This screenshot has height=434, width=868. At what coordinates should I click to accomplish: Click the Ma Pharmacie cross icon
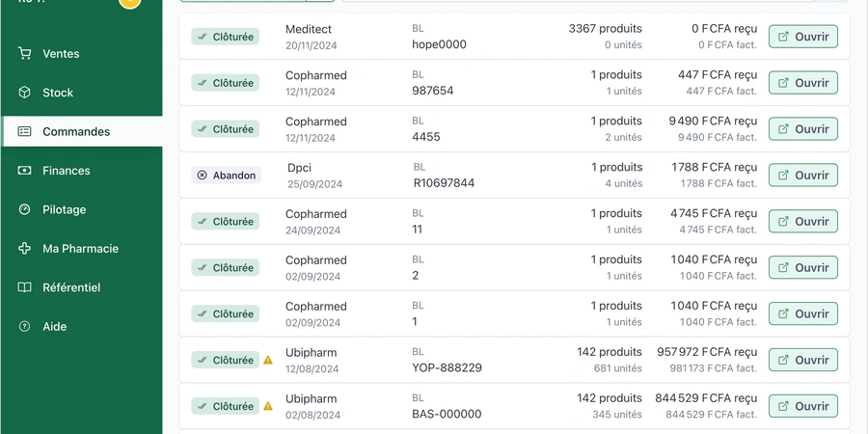[24, 249]
